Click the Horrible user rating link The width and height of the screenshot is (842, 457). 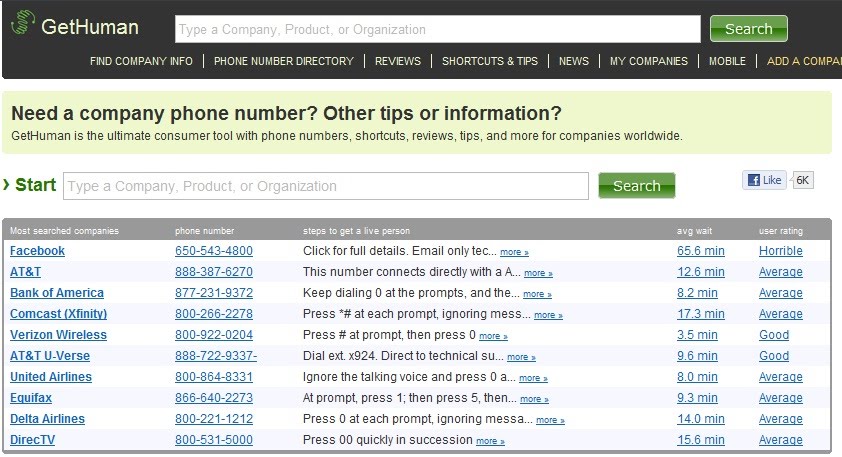(781, 251)
